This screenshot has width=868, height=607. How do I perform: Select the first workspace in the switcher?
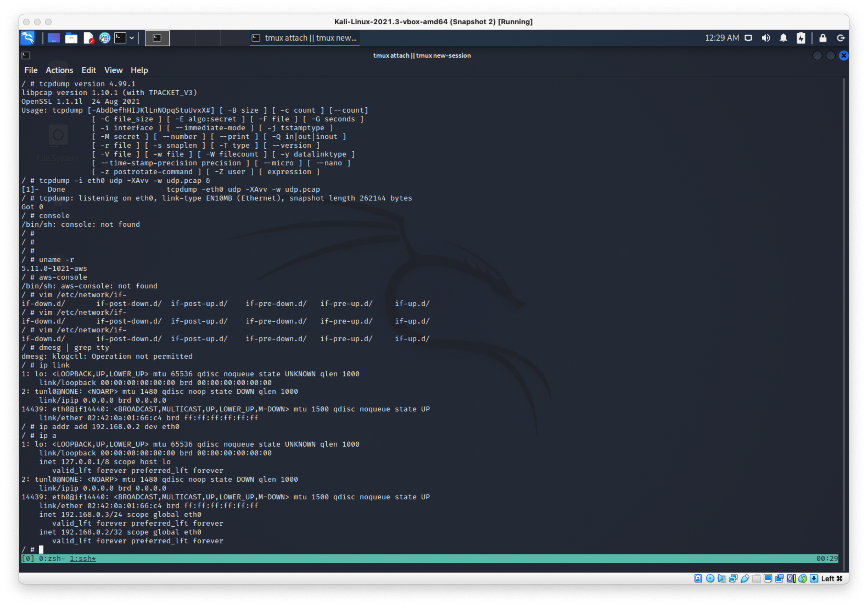(x=157, y=38)
